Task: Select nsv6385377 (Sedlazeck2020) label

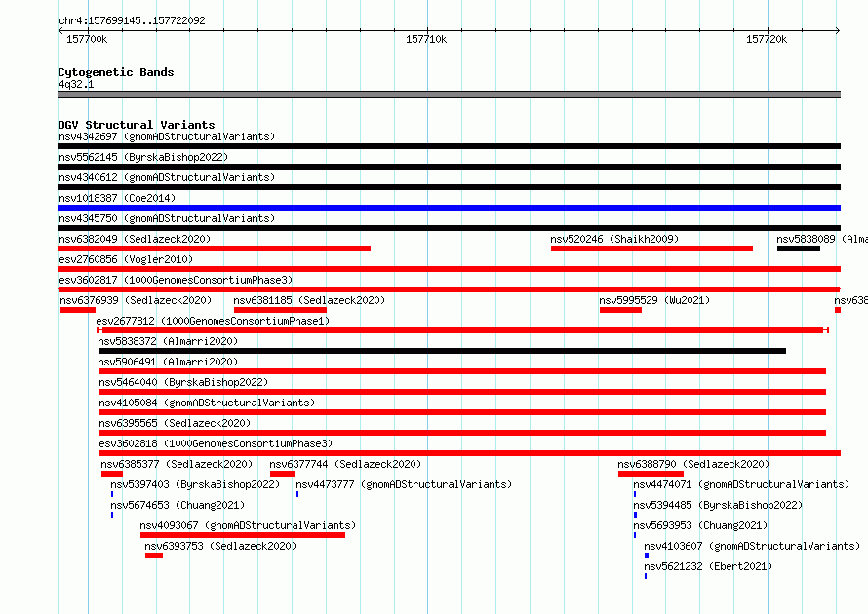Action: (x=177, y=464)
